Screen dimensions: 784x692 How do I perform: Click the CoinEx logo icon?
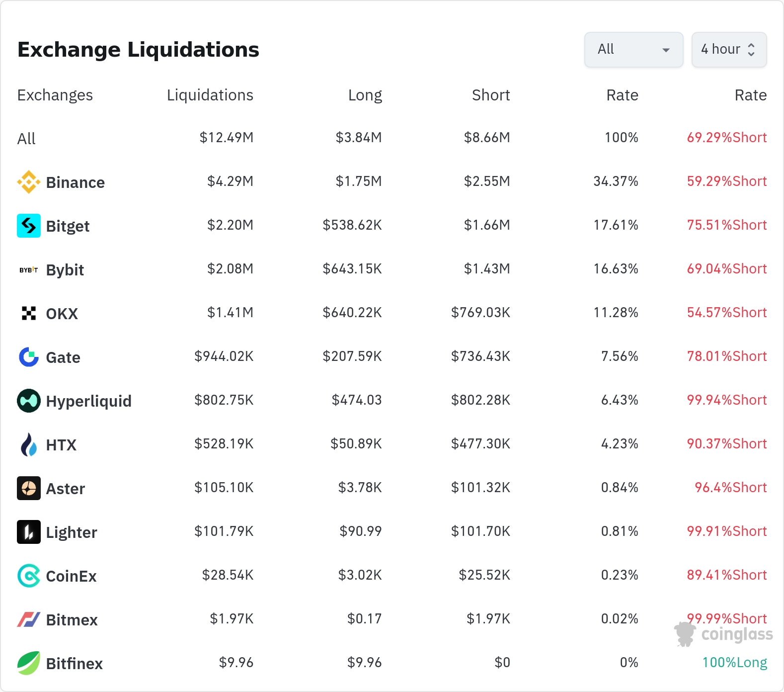point(29,576)
